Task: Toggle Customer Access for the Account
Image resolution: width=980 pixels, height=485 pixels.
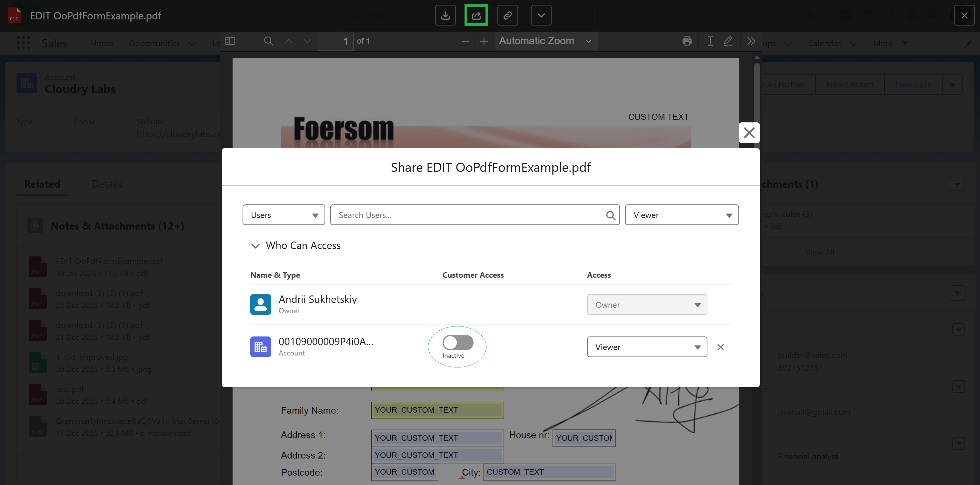Action: pos(458,343)
